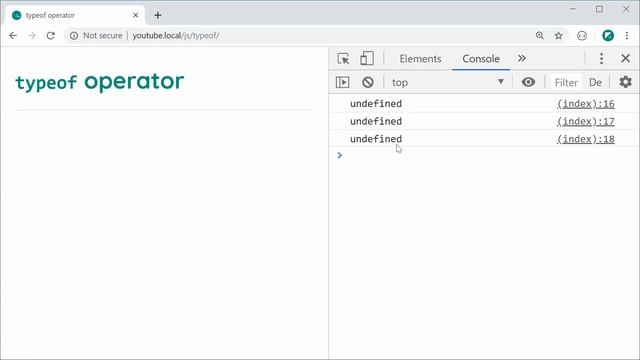
Task: Open the (index):16 source link
Action: (586, 104)
